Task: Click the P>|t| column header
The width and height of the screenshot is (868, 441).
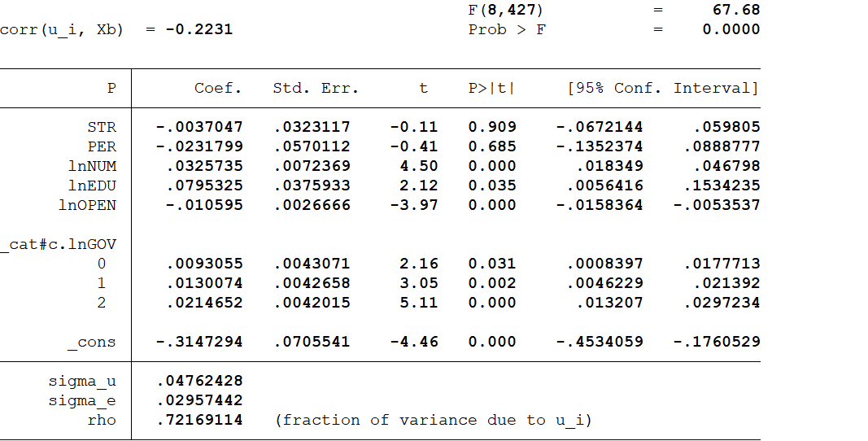Action: (x=491, y=88)
